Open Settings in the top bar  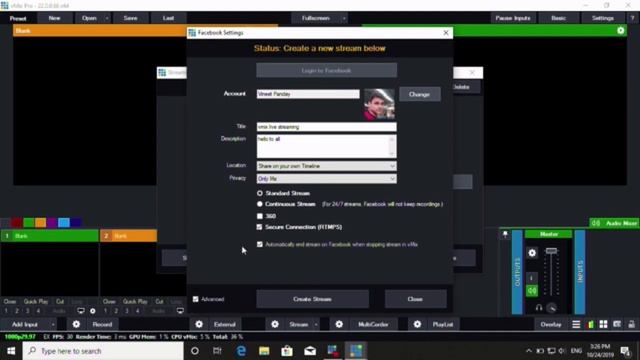(602, 18)
